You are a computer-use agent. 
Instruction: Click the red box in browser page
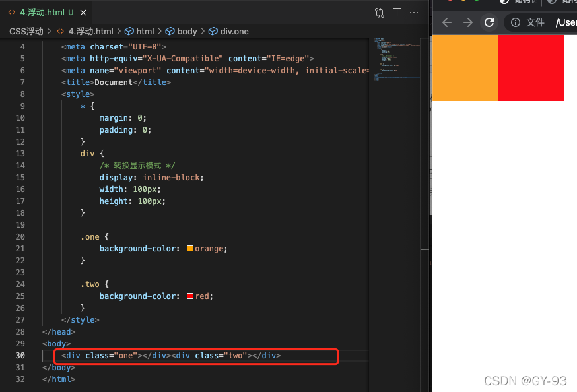coord(531,68)
